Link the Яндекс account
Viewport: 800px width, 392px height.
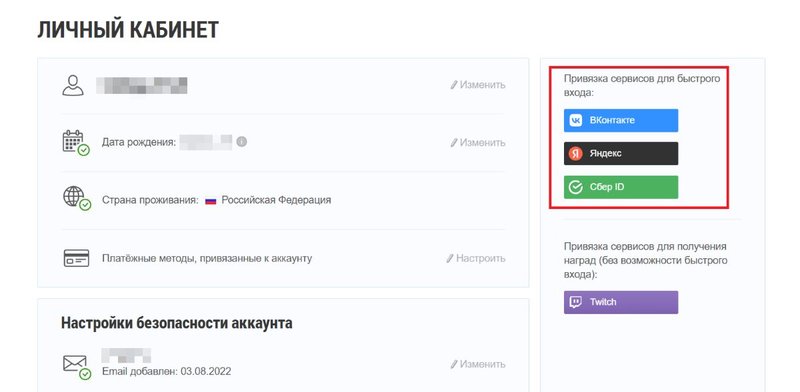pos(621,154)
